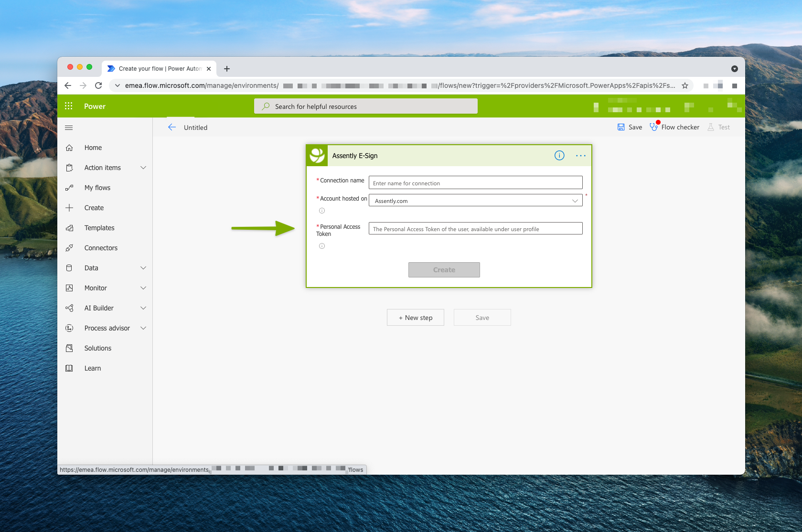Add a New step
Viewport: 802px width, 532px height.
[x=416, y=318]
